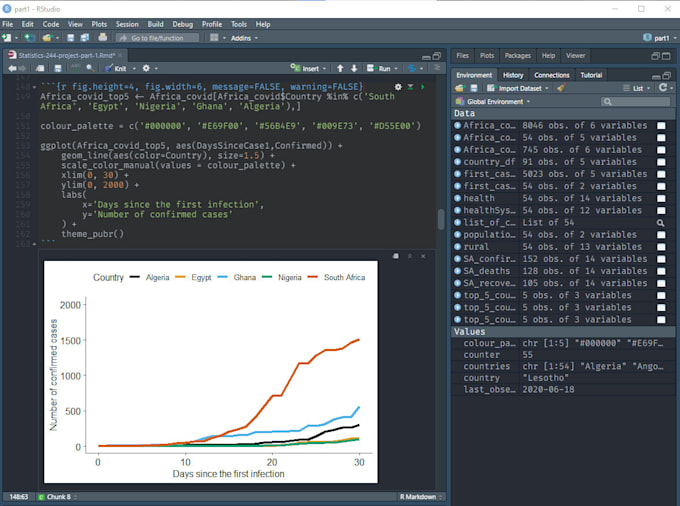Open part1 project dropdown
680x506 pixels.
click(x=660, y=38)
